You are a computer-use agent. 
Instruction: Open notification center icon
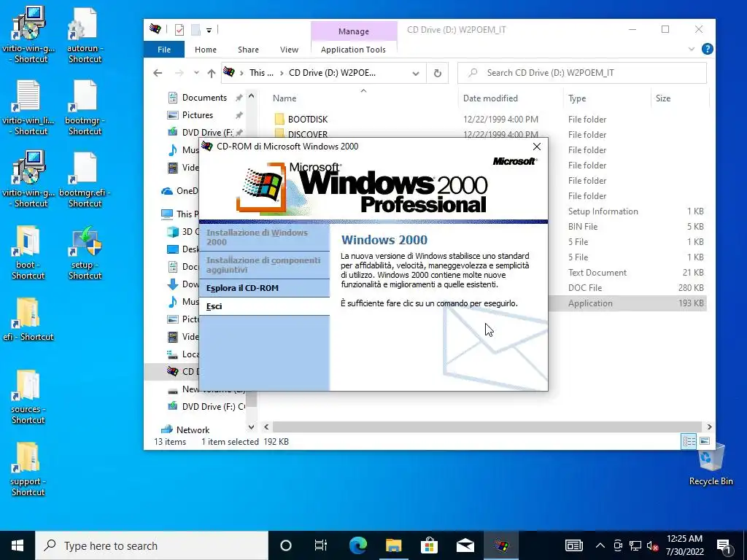click(x=723, y=545)
